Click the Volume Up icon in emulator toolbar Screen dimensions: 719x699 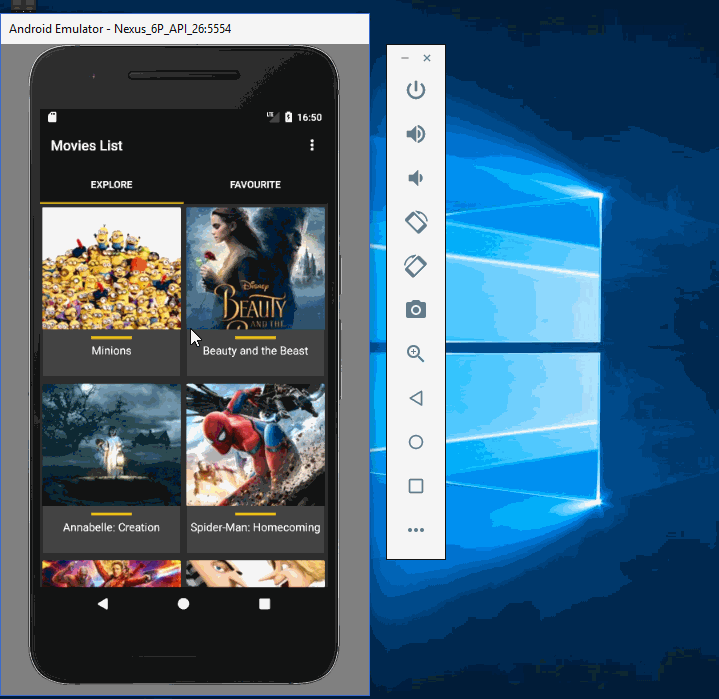[x=416, y=134]
